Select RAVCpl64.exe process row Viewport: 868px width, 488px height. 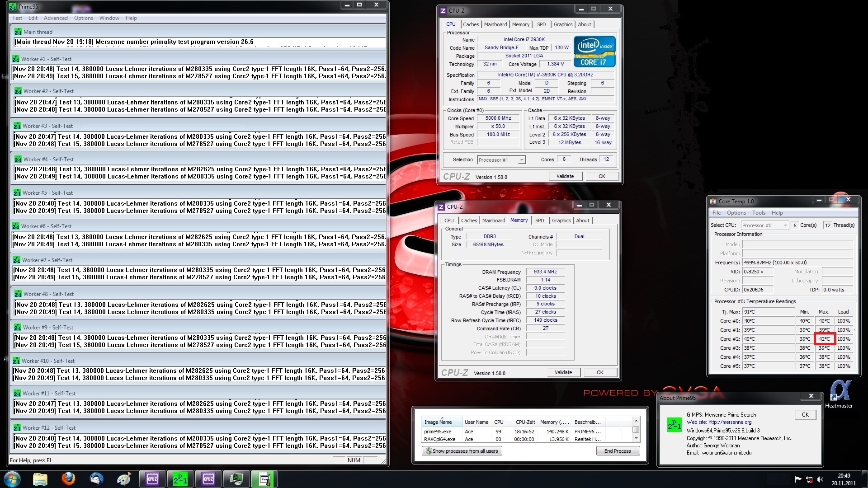526,439
